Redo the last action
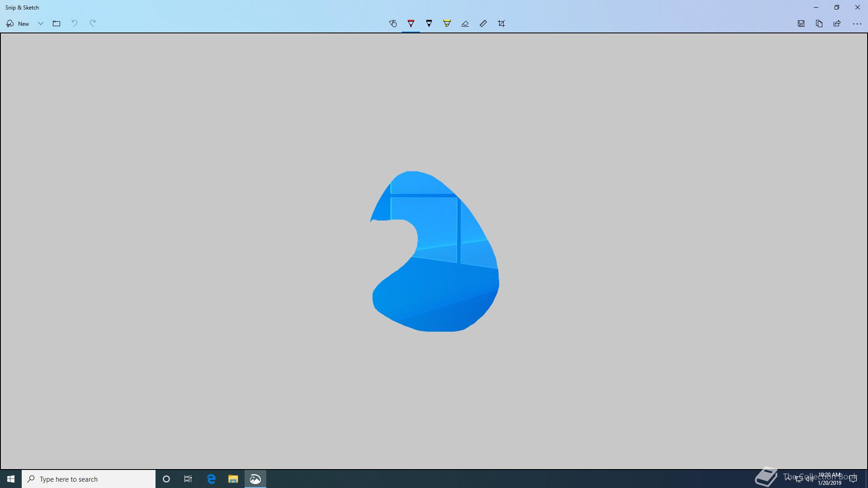 (x=93, y=23)
